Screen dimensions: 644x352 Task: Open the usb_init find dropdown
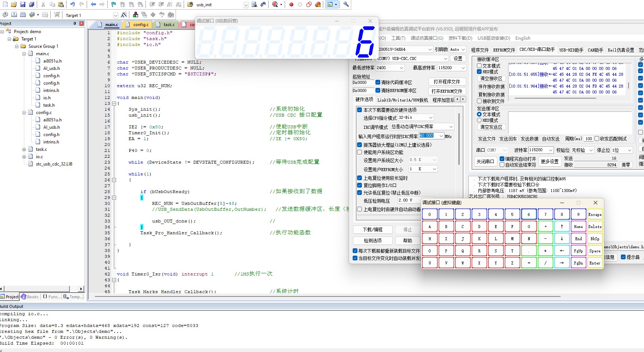[246, 5]
